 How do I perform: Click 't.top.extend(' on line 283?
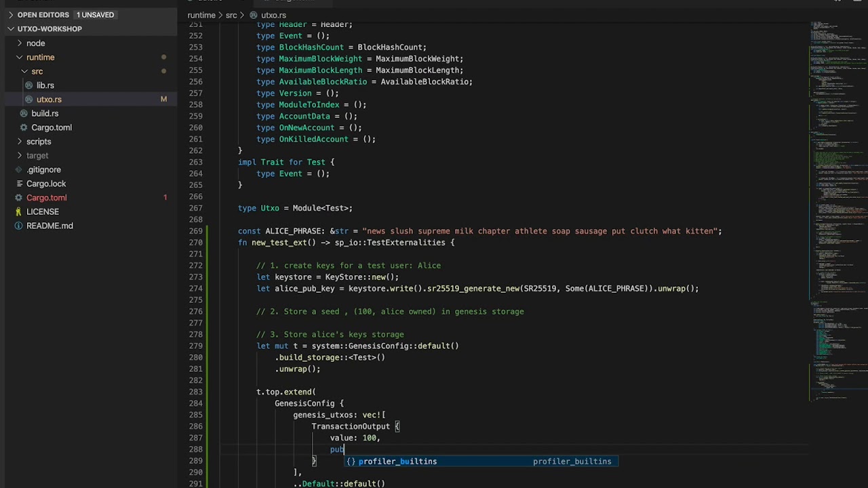[x=286, y=392]
